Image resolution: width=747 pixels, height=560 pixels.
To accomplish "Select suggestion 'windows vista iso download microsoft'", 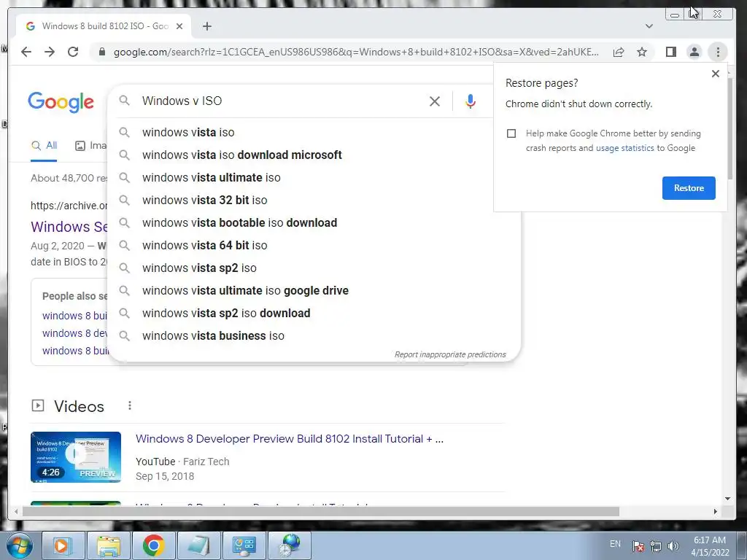I will (x=314, y=155).
